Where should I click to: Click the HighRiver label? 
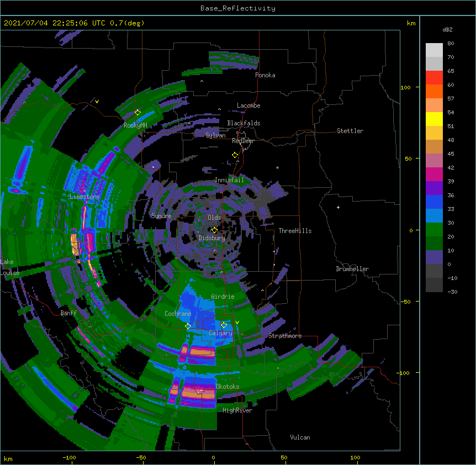[x=237, y=410]
